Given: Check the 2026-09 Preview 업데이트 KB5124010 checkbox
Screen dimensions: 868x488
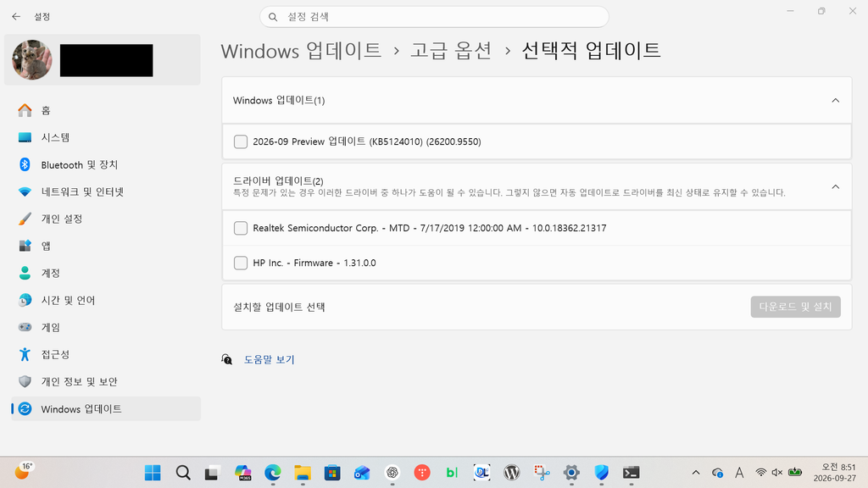Looking at the screenshot, I should tap(241, 141).
